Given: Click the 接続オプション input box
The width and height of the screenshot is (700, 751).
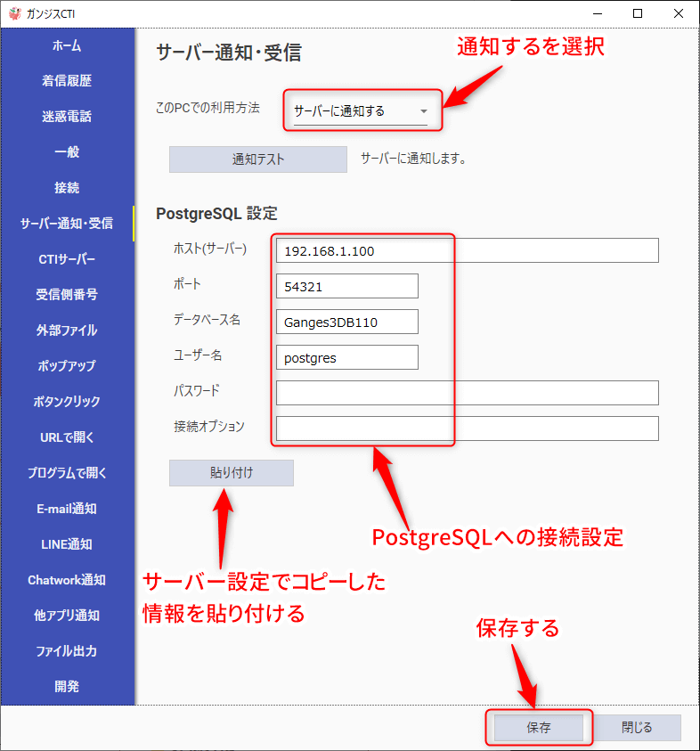Looking at the screenshot, I should (x=467, y=429).
